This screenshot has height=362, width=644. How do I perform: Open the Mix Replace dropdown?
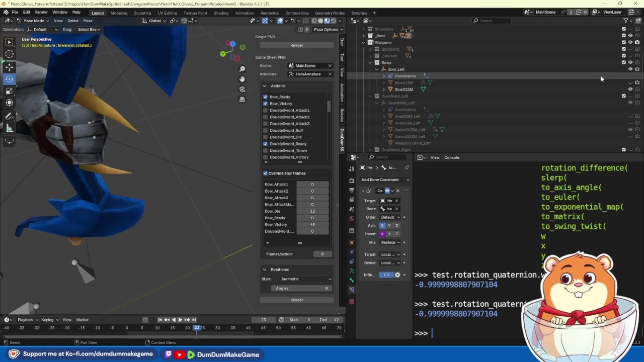(x=391, y=242)
